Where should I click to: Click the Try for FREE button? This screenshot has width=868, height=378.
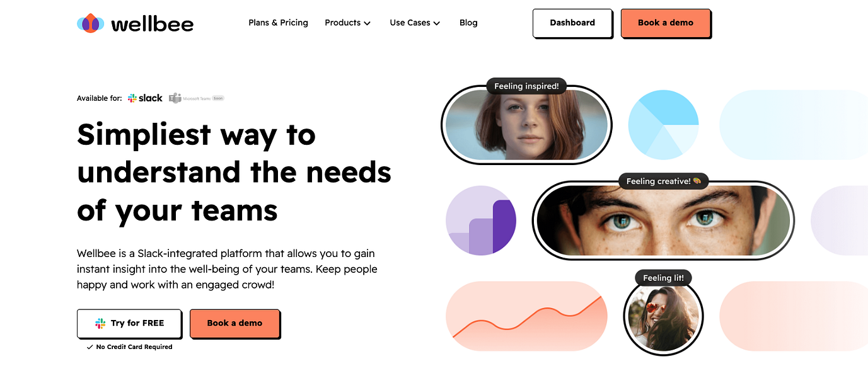(x=129, y=323)
